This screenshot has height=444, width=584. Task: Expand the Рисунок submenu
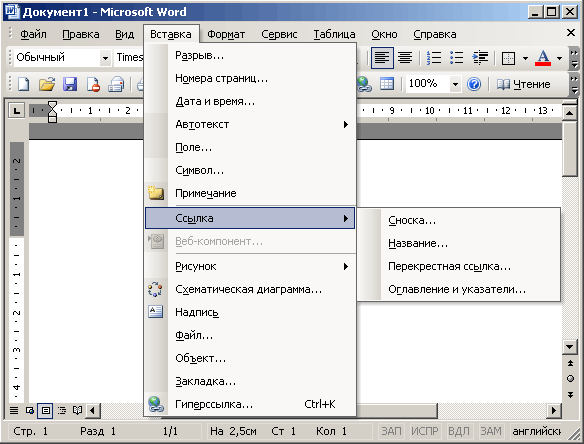[x=250, y=266]
